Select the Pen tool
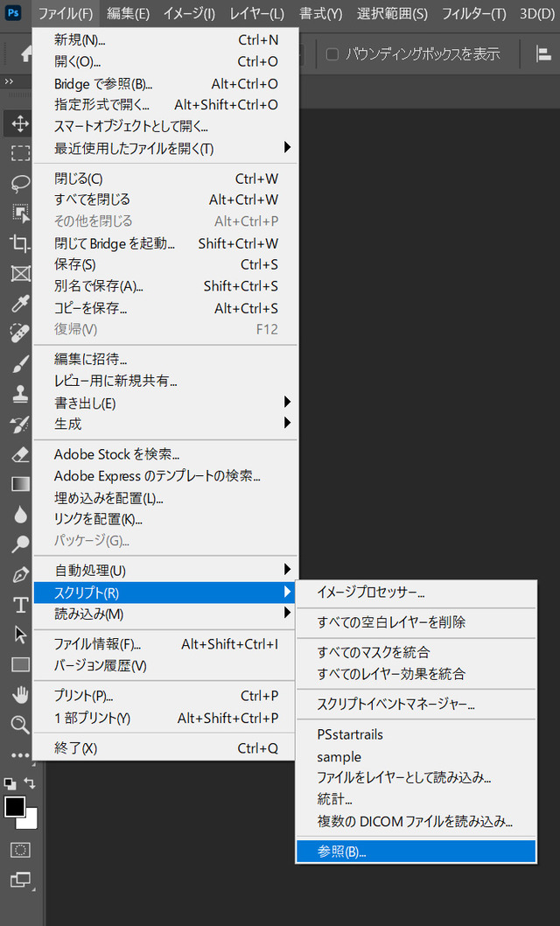The image size is (560, 926). (x=20, y=574)
